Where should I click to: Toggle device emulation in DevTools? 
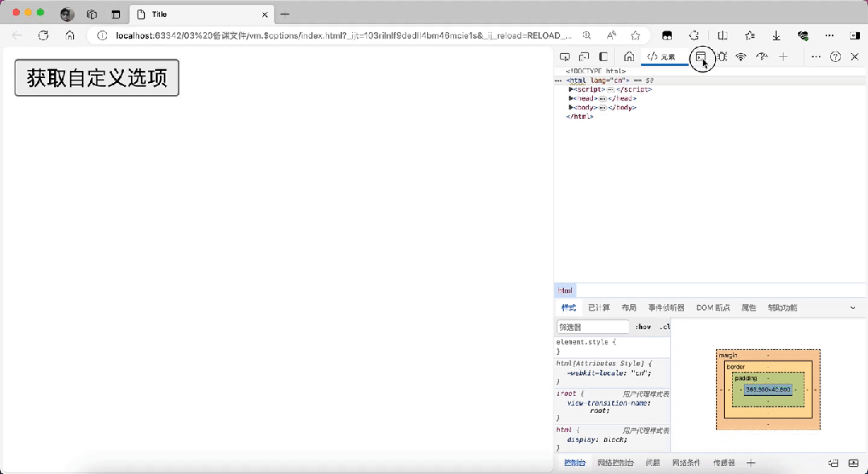click(x=584, y=56)
